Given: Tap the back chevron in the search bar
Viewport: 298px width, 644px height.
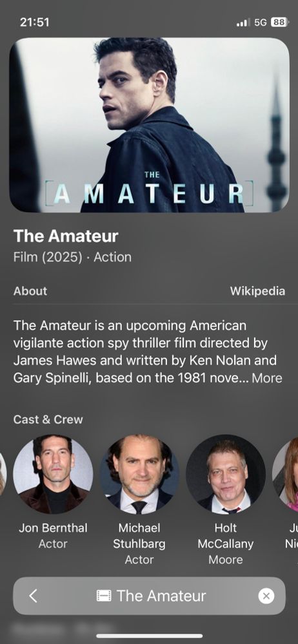Looking at the screenshot, I should [x=34, y=596].
